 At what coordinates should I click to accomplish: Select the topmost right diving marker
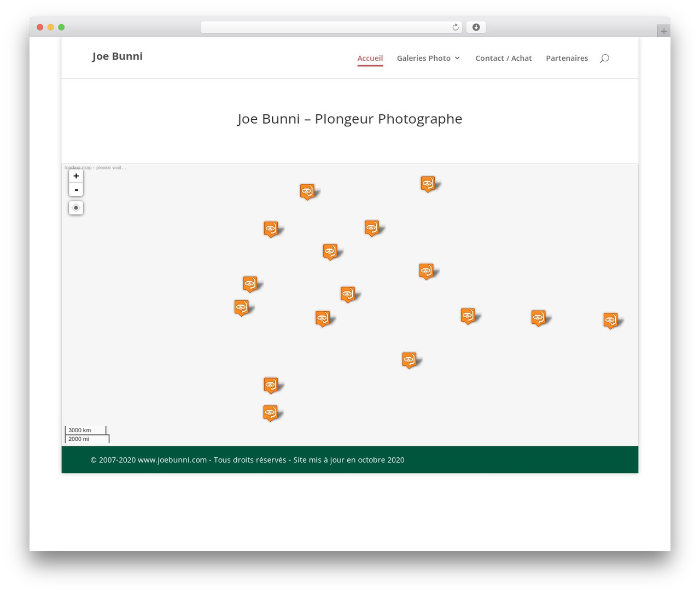(428, 184)
